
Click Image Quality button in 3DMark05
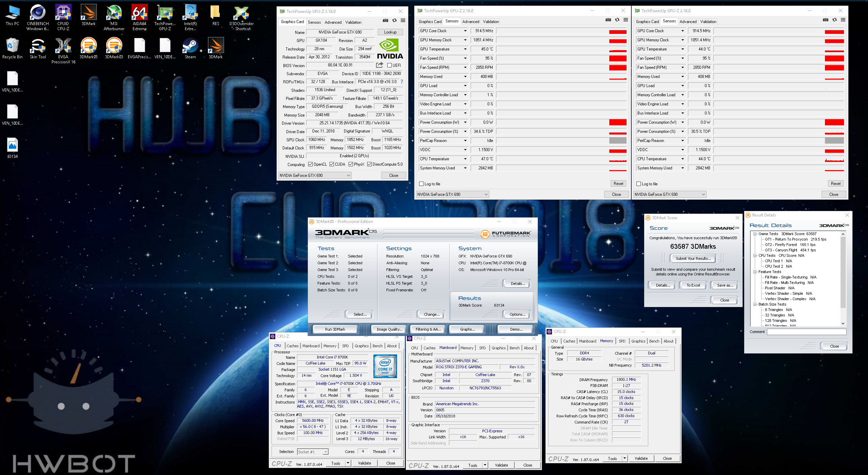[389, 329]
